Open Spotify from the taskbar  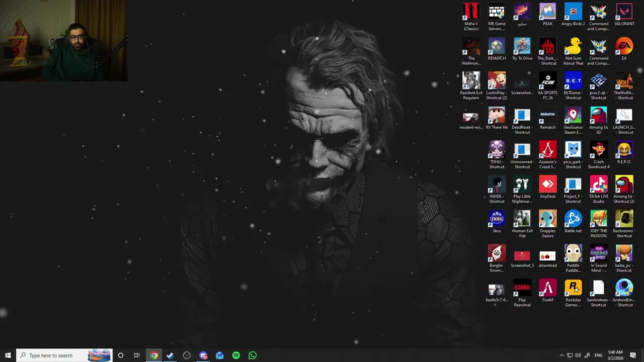tap(236, 355)
